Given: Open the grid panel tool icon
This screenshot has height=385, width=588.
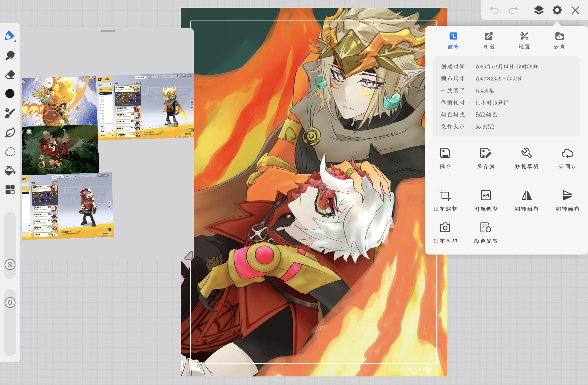Looking at the screenshot, I should click(x=10, y=190).
